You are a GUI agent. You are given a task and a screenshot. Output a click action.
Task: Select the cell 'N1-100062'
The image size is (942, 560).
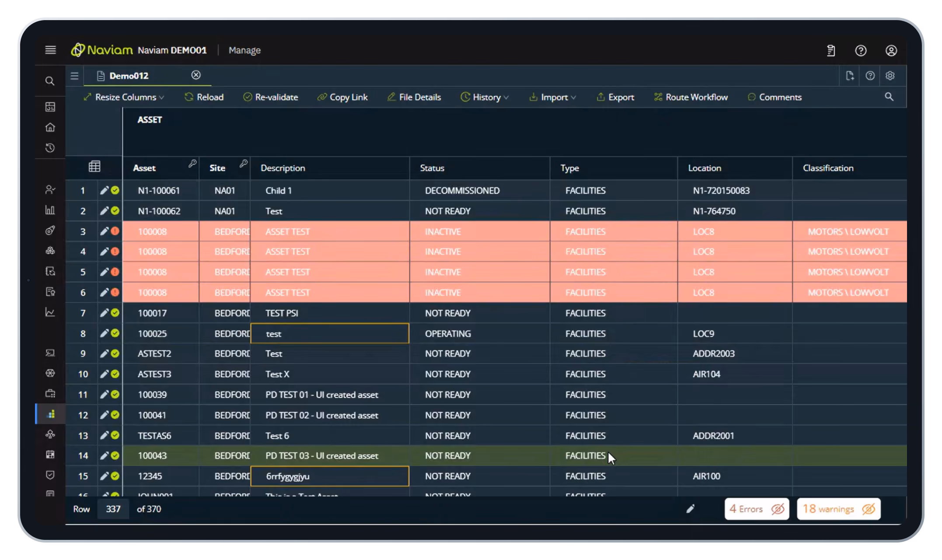[x=160, y=211]
